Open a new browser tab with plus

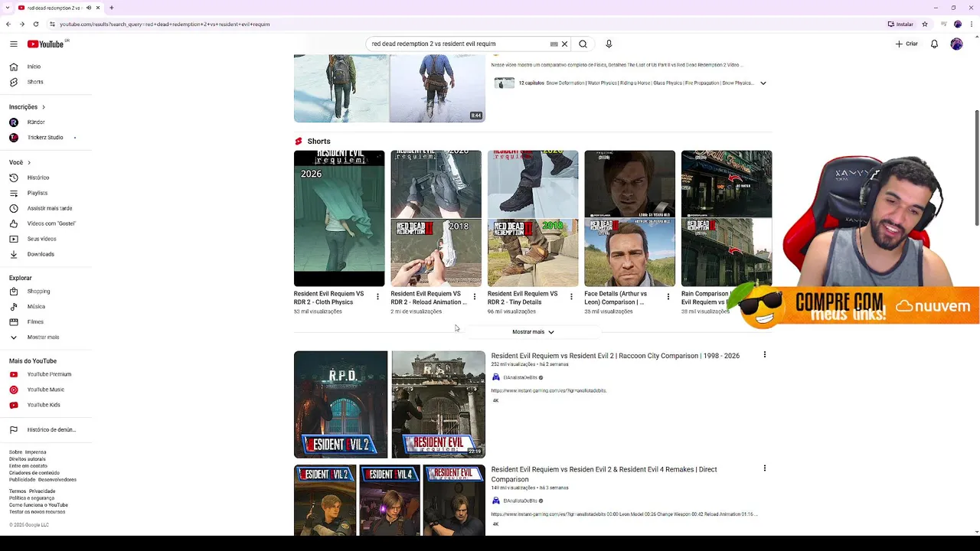coord(112,8)
